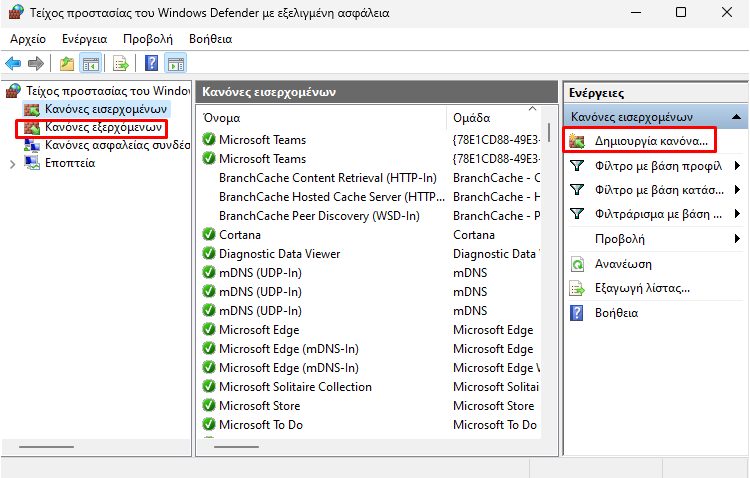
Task: Click the Export List toolbar icon
Action: click(x=121, y=63)
